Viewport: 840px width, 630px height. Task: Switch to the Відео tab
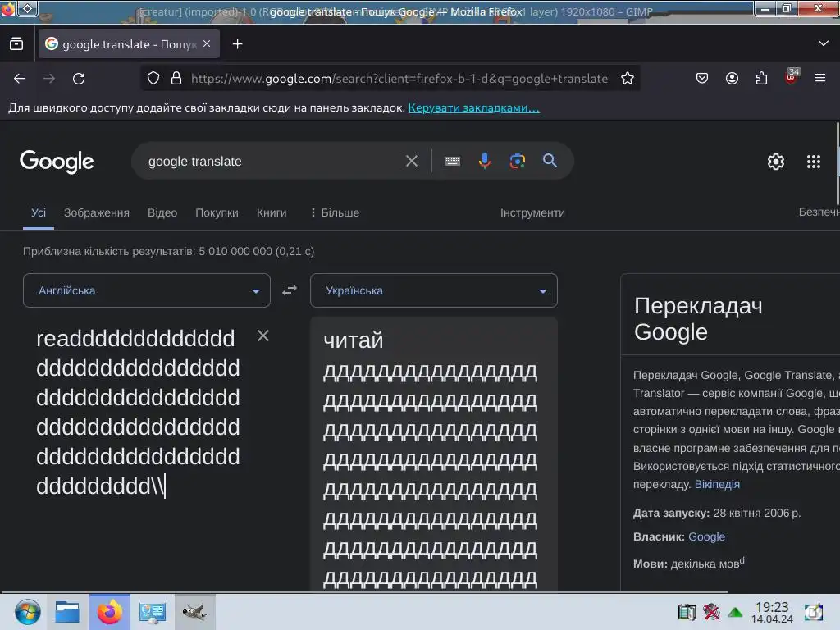[x=162, y=212]
